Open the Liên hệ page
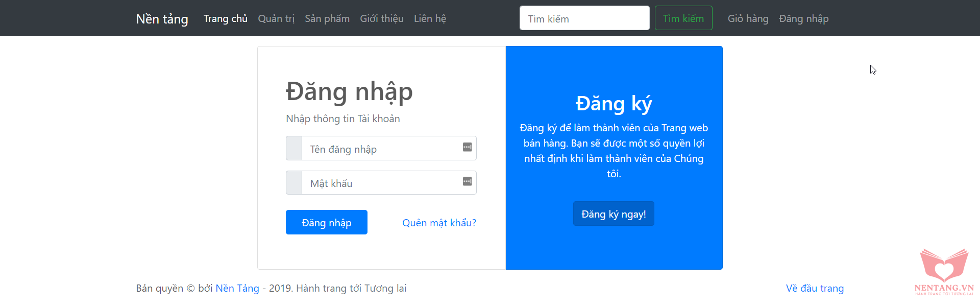This screenshot has width=980, height=308. coord(430,18)
